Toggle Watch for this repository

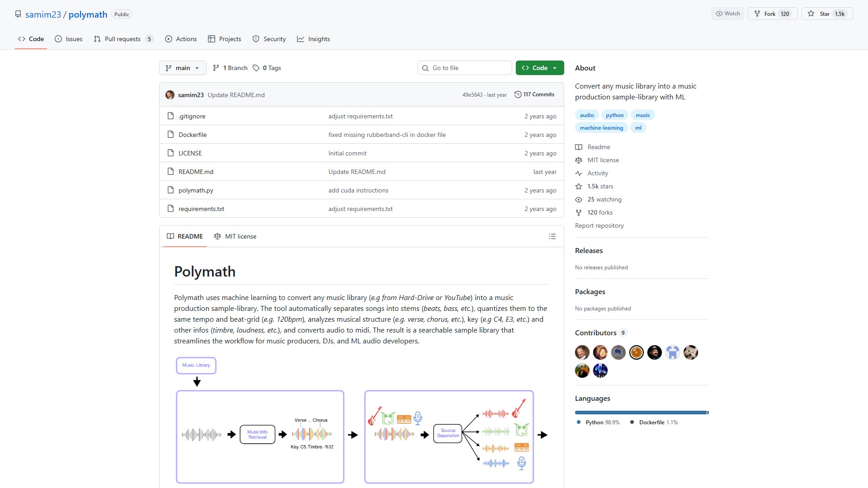point(727,14)
